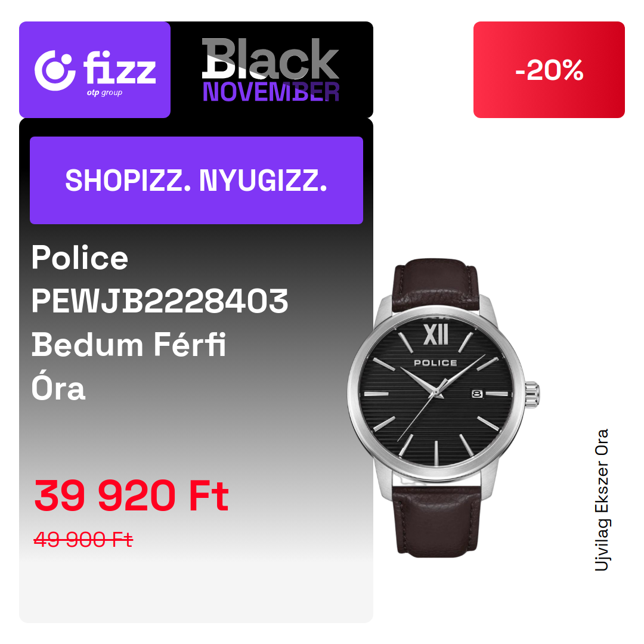
Task: Click the lower brown leather strap
Action: 436,519
